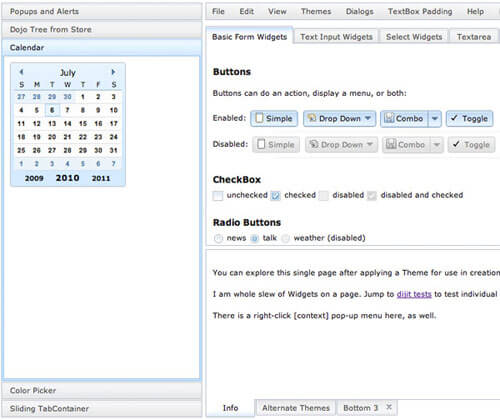Screen dimensions: 500x420
Task: Click the enabled Combo save icon
Action: coord(389,118)
